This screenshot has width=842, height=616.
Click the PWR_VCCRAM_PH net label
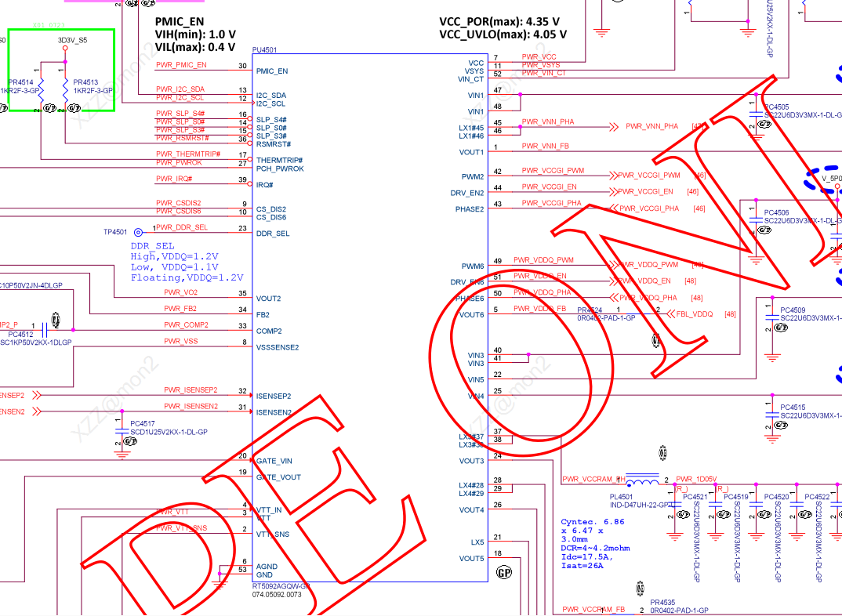pos(594,479)
